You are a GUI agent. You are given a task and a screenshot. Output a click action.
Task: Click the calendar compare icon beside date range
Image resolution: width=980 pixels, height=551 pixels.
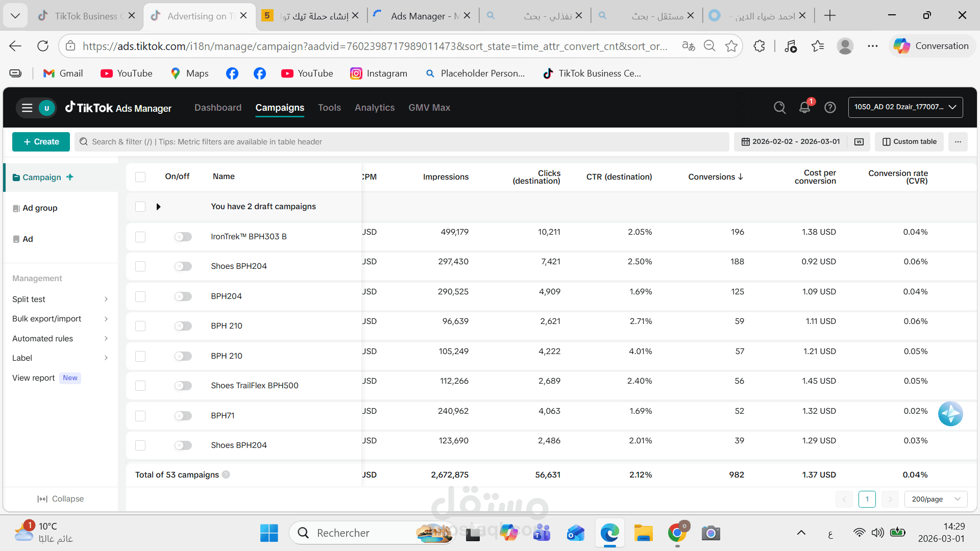point(859,142)
